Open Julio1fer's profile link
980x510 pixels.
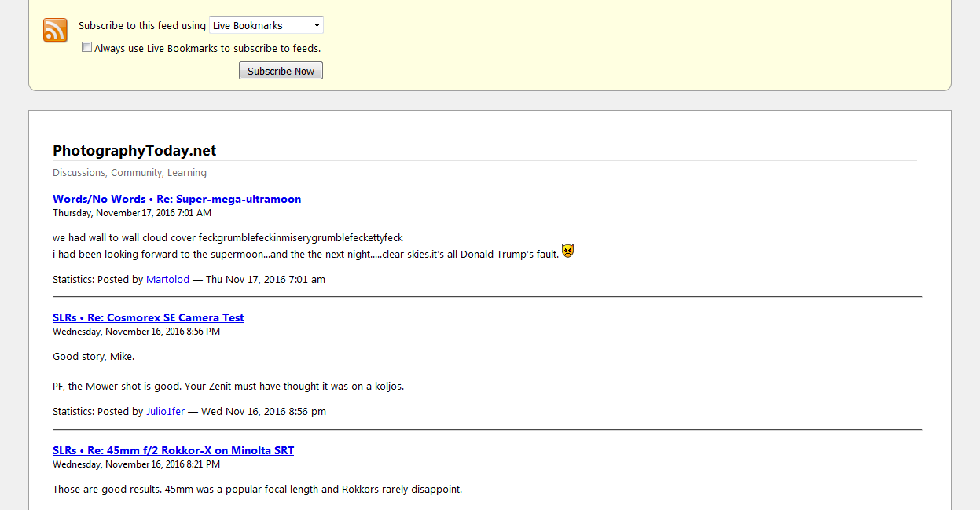pos(165,411)
